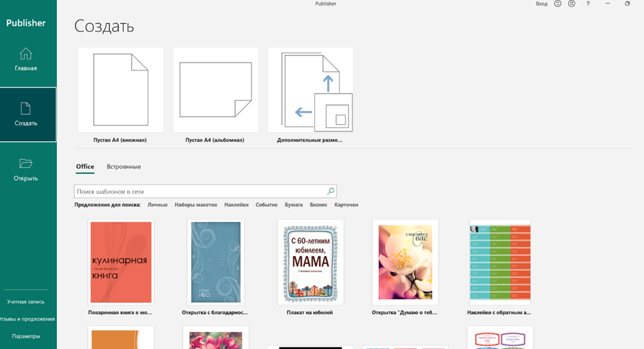Click the search magnifier icon
Screen dimensions: 644x349
(x=331, y=191)
